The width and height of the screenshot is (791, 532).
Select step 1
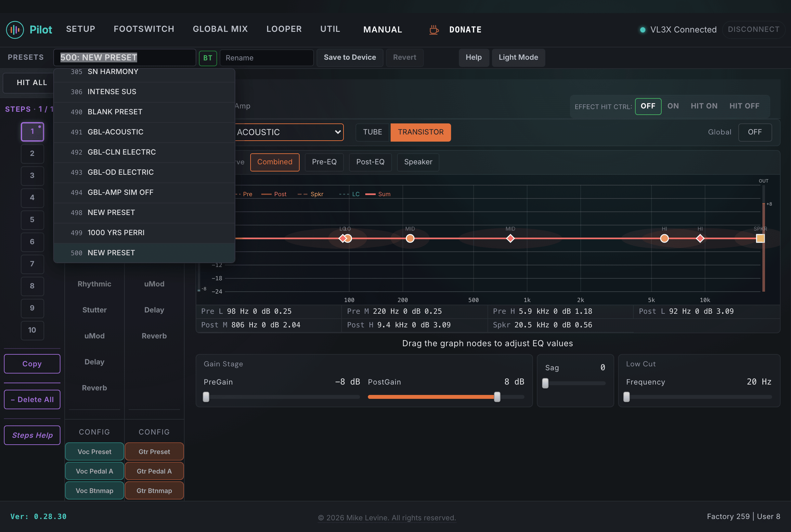coord(32,132)
